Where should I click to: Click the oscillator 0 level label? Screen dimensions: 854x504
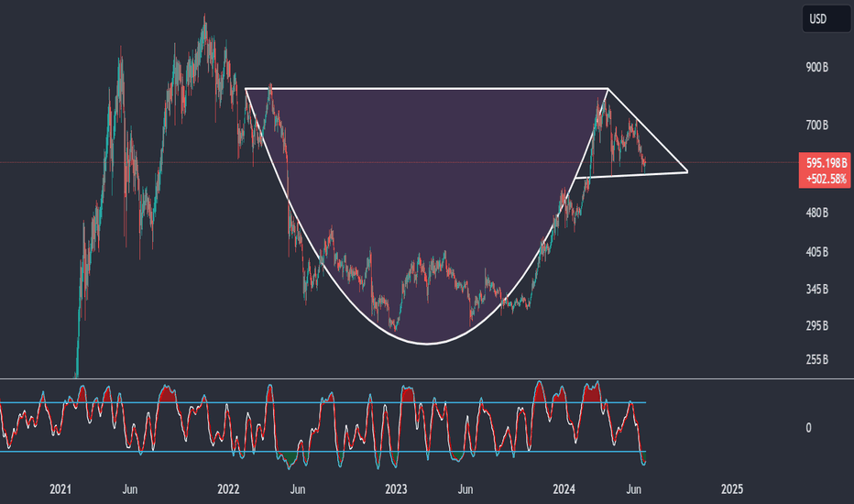[x=808, y=428]
